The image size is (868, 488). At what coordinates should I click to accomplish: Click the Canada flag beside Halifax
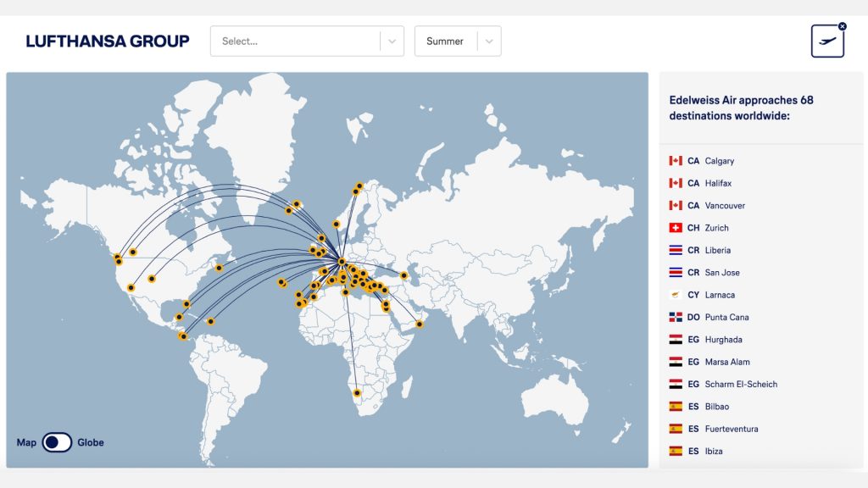(676, 183)
